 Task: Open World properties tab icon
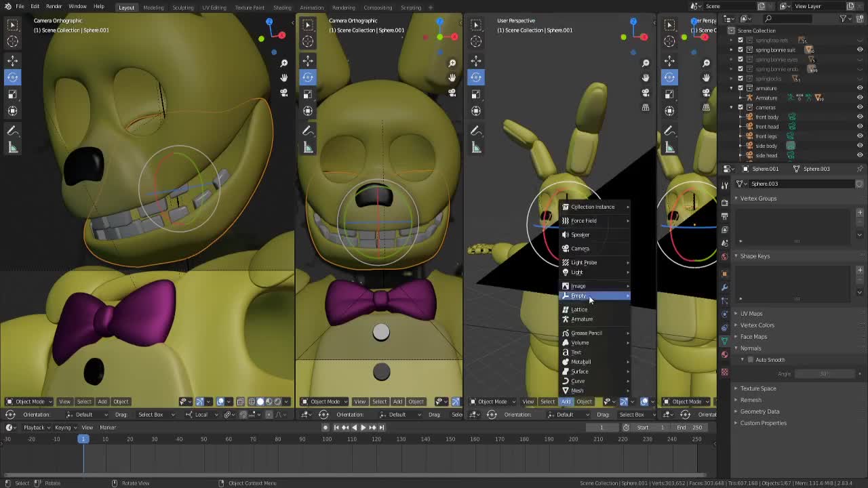[x=724, y=256]
